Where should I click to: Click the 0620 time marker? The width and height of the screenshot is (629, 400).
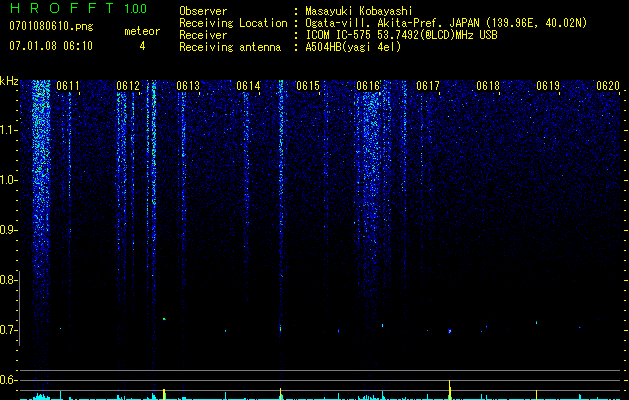point(608,86)
